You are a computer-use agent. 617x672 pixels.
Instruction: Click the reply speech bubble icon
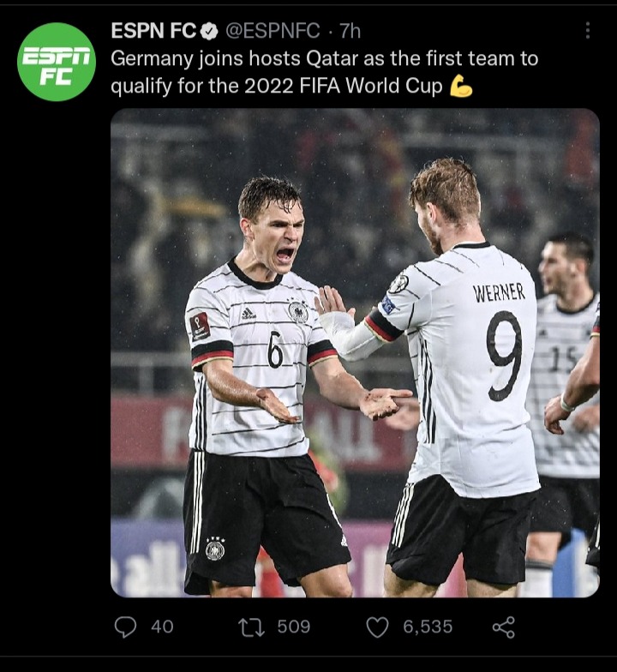[x=125, y=627]
